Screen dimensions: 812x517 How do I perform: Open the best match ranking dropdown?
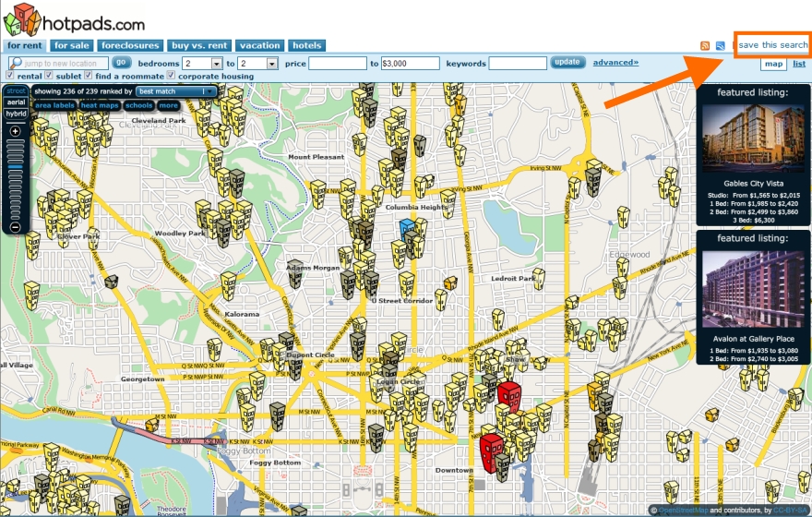(x=176, y=91)
